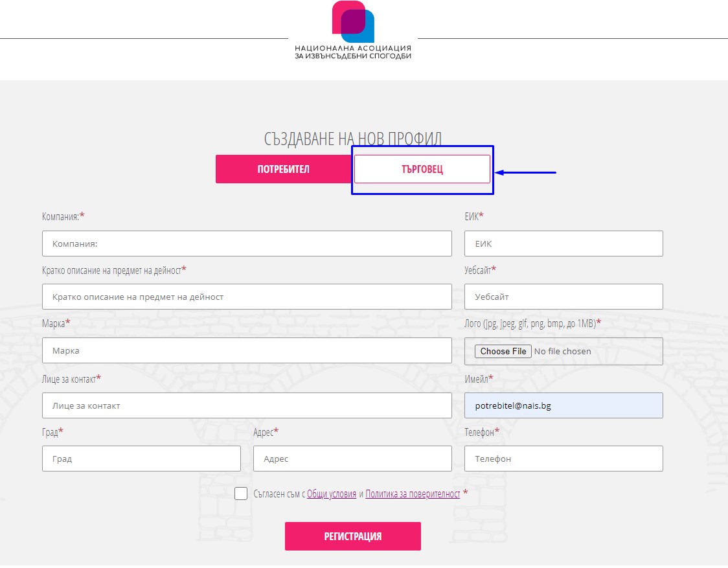Click the 'No file chosen' text
Screen dimensions: 728x568
point(563,352)
